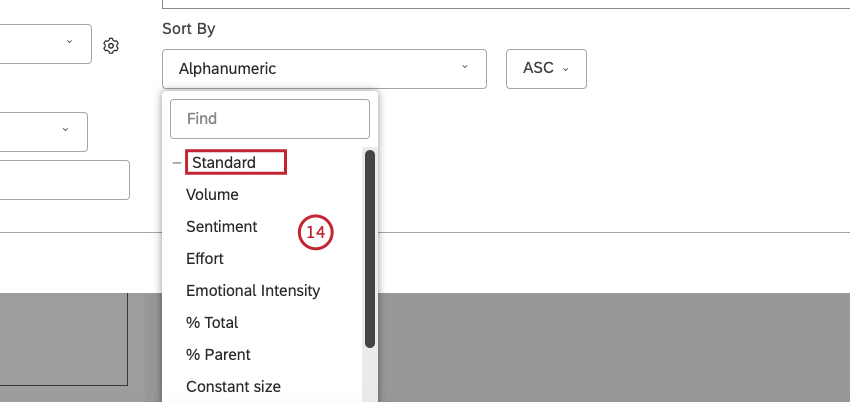Collapse the Standard group with minus icon

tap(177, 162)
